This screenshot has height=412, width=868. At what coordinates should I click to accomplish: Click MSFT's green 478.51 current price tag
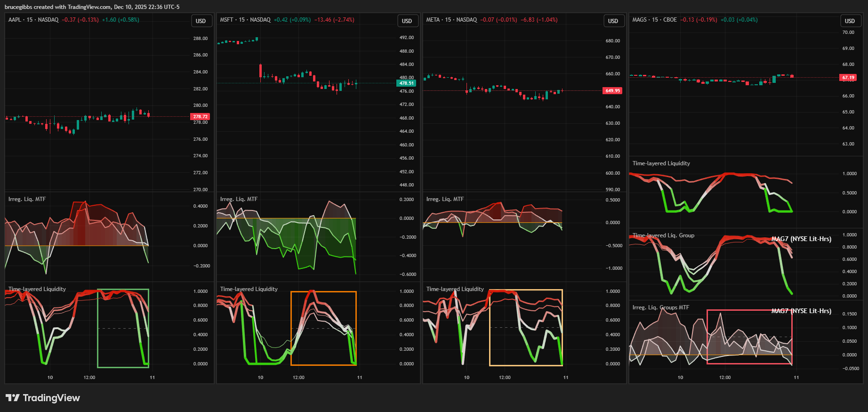tap(406, 83)
